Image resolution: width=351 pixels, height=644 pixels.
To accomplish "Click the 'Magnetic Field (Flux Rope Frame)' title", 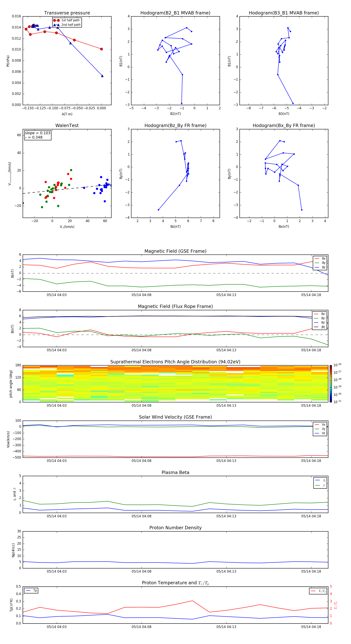I will [175, 307].
